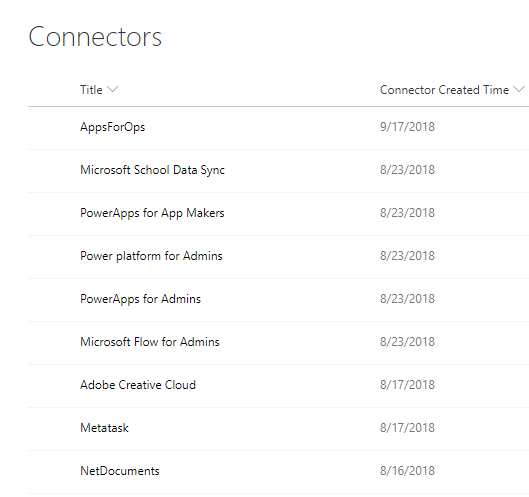Open the PowerApps for App Makers item
Image resolution: width=529 pixels, height=497 pixels.
click(152, 213)
